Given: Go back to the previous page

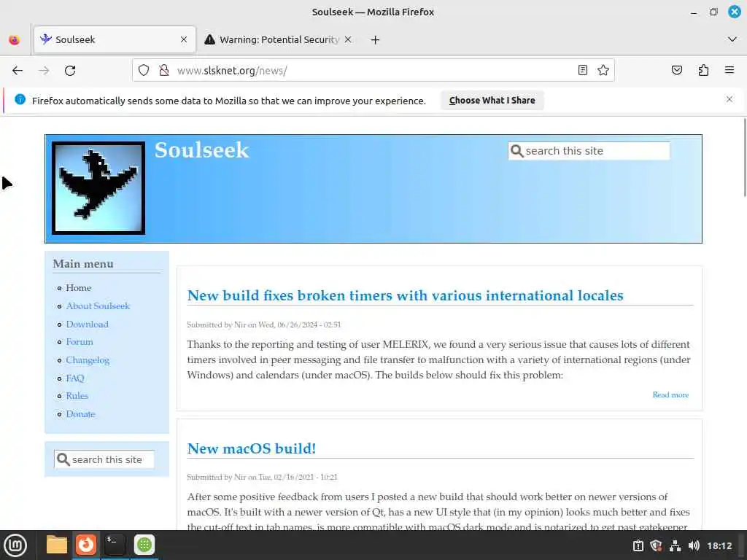Looking at the screenshot, I should coord(18,71).
